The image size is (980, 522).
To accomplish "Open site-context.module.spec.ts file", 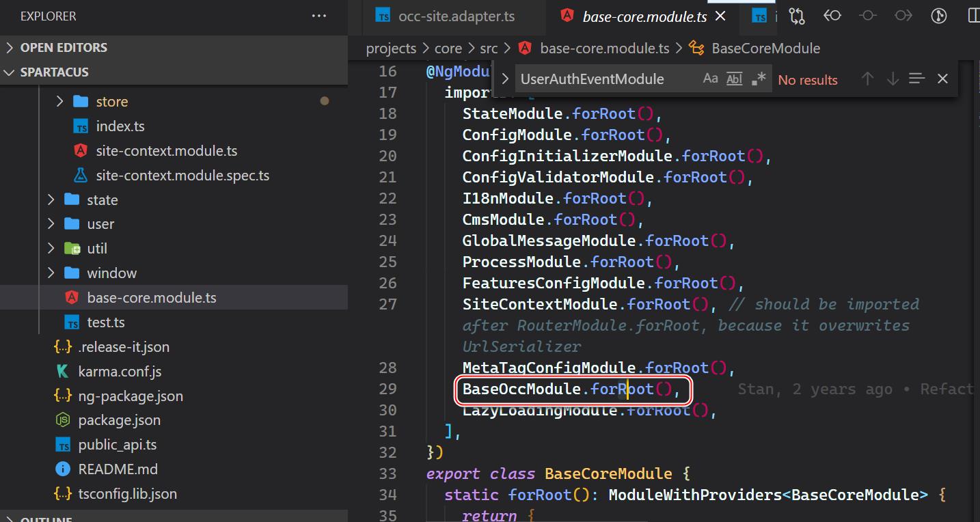I will (182, 176).
